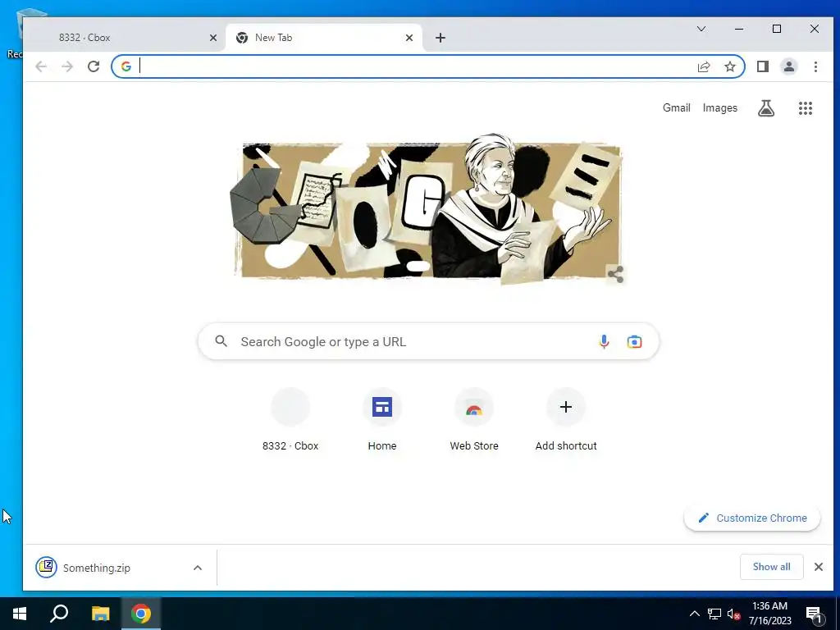Open the Chrome profile avatar menu
Screen dimensions: 840x630
(788, 66)
